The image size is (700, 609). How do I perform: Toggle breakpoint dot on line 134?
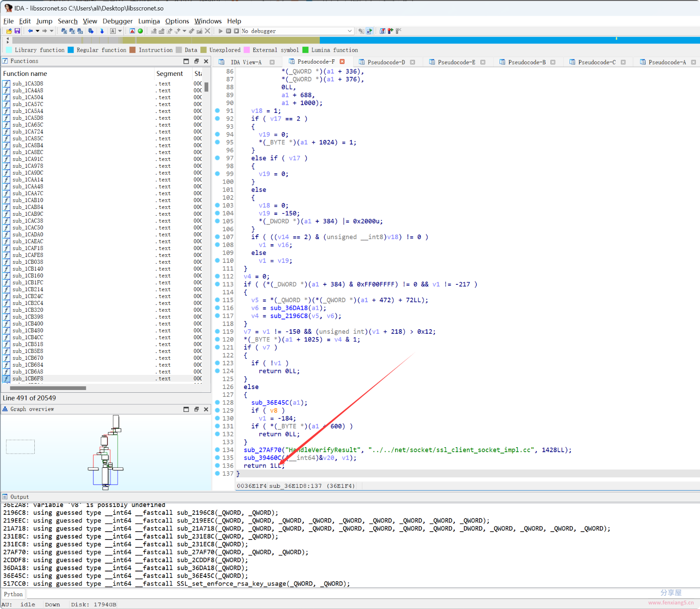click(217, 450)
